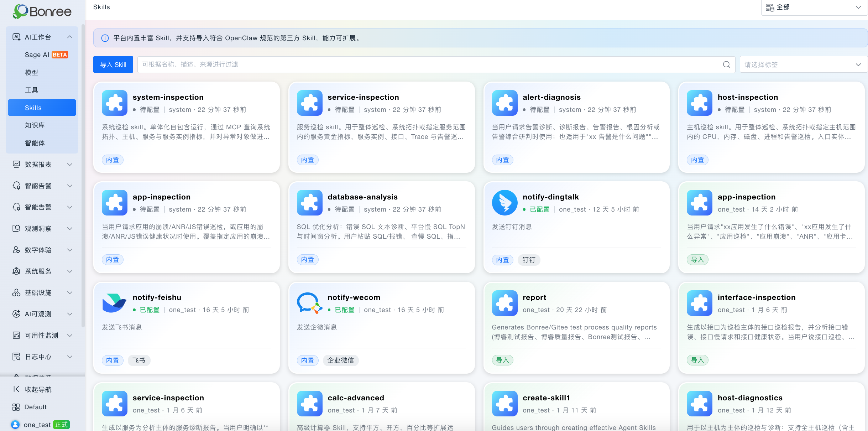The width and height of the screenshot is (868, 431).
Task: Click the Bonree logo
Action: (42, 11)
